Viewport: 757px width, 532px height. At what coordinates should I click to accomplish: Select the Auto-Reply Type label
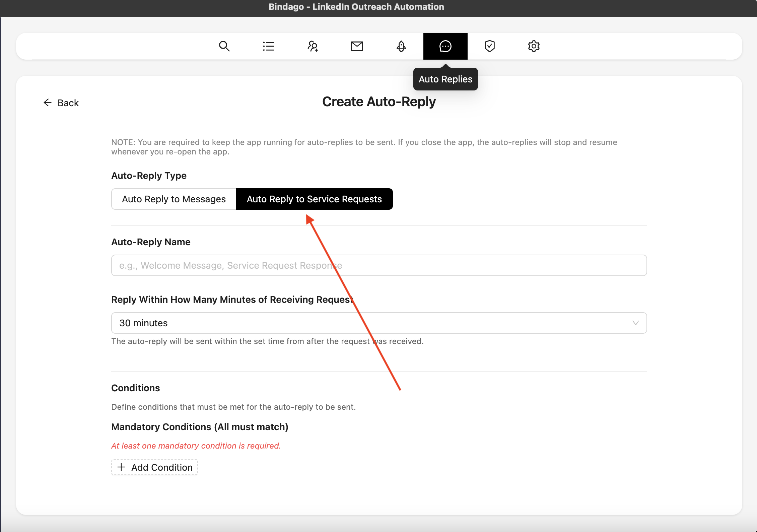click(x=149, y=176)
